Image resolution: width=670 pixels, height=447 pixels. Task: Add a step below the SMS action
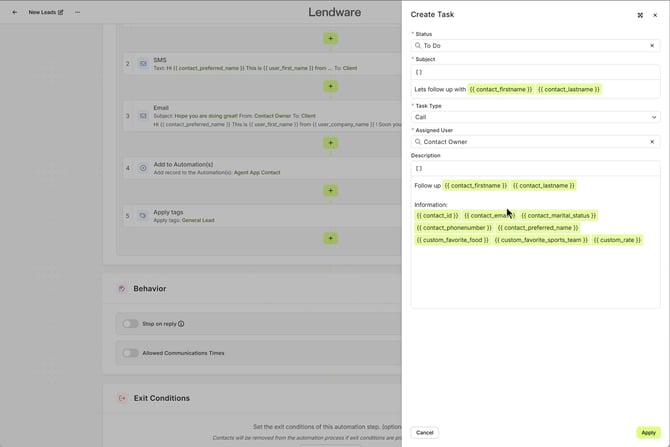click(330, 87)
